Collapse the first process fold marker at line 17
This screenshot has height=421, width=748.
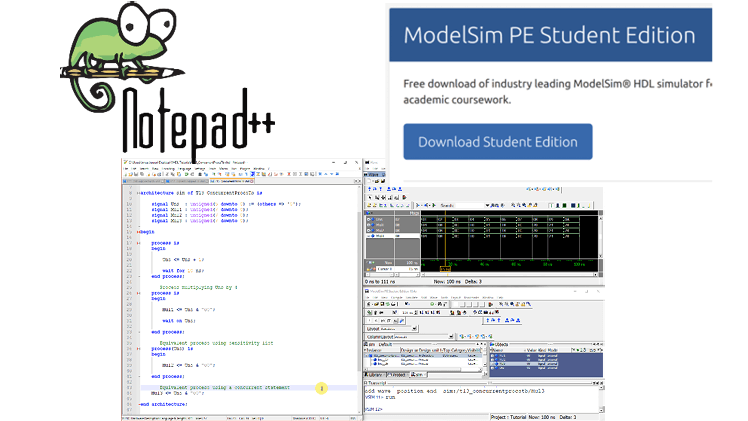pos(138,243)
